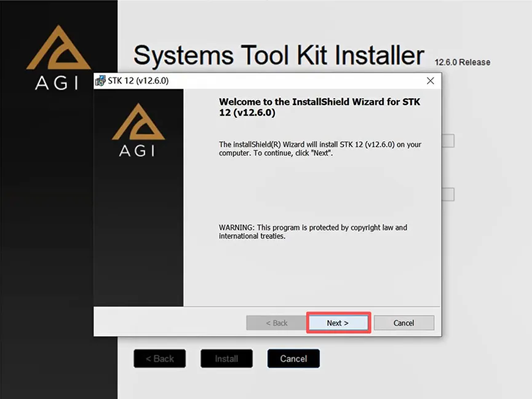Viewport: 532px width, 399px height.
Task: Click the 'WARNING: This program is protected' text
Action: coord(313,232)
